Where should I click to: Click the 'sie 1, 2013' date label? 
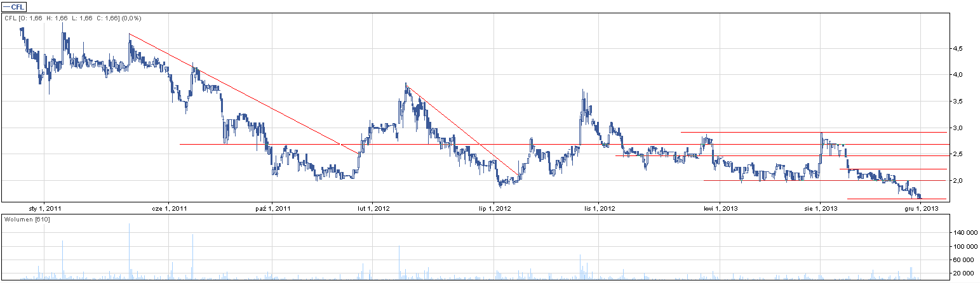[821, 207]
